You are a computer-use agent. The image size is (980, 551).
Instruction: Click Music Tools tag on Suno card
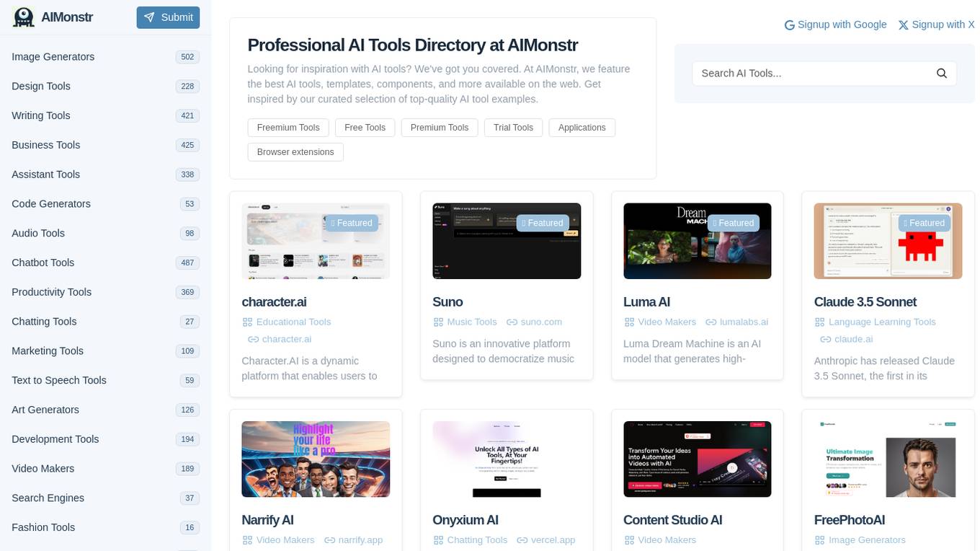(472, 322)
